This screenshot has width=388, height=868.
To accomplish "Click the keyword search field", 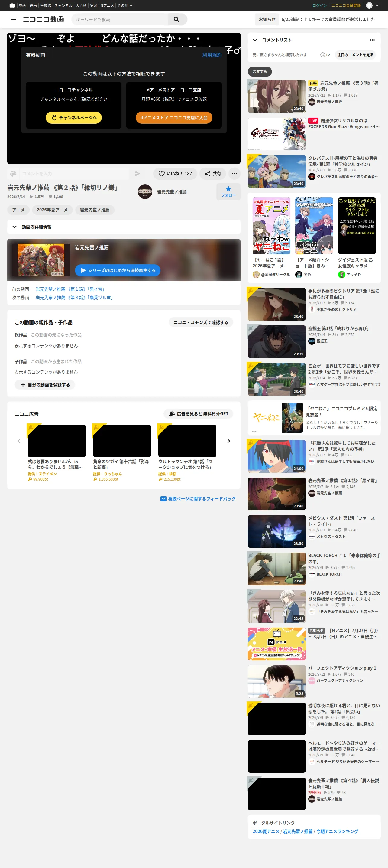I will 120,20.
